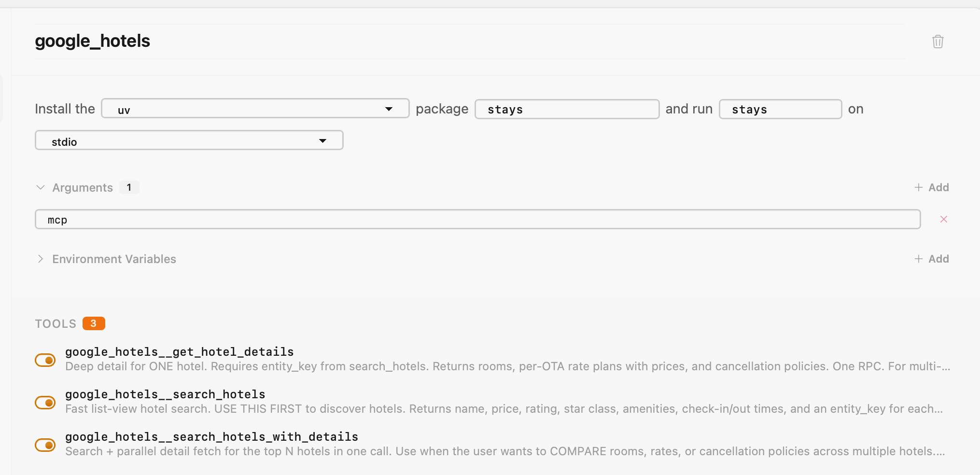The image size is (980, 475).
Task: Select the 'Fast list-view hotel search' description
Action: tap(504, 409)
